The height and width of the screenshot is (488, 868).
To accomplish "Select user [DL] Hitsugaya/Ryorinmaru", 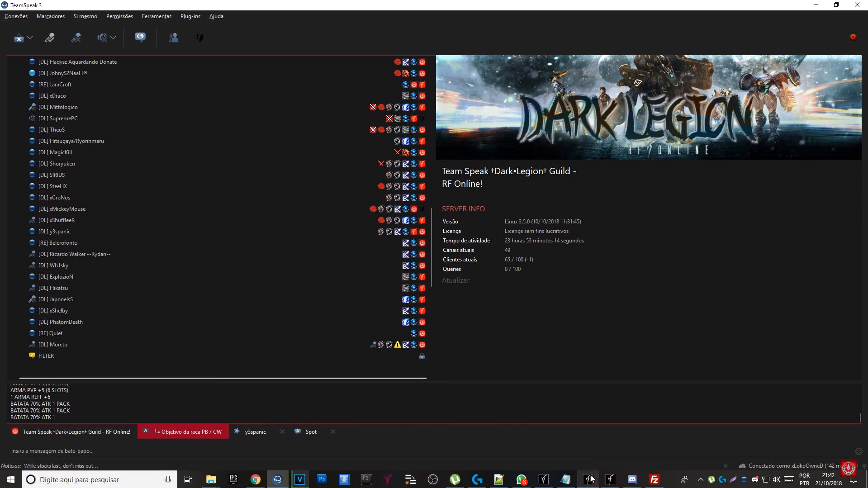I will click(x=71, y=141).
